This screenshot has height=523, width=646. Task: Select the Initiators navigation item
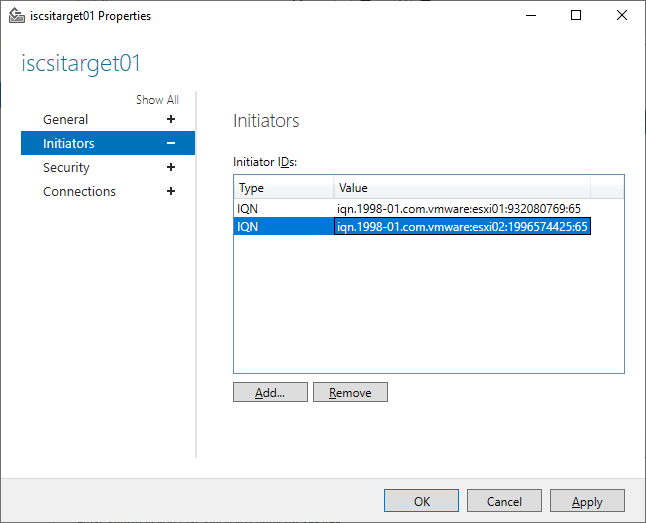[108, 143]
